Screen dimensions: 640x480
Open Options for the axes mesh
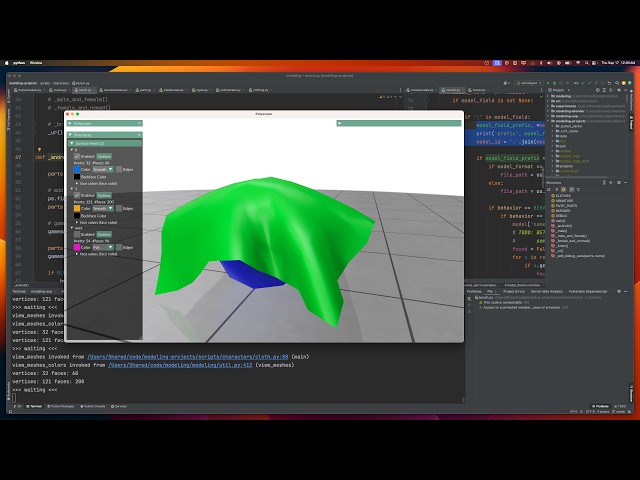tap(104, 235)
